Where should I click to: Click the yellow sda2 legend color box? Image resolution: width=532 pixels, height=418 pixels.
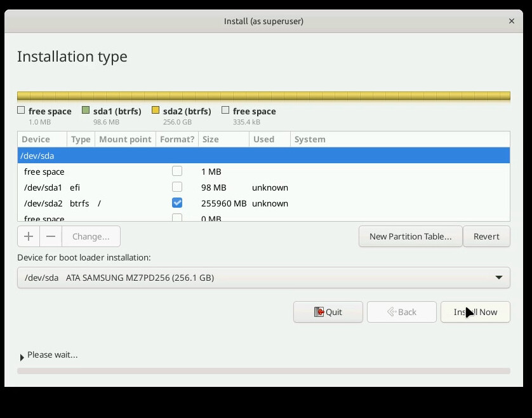coord(156,111)
